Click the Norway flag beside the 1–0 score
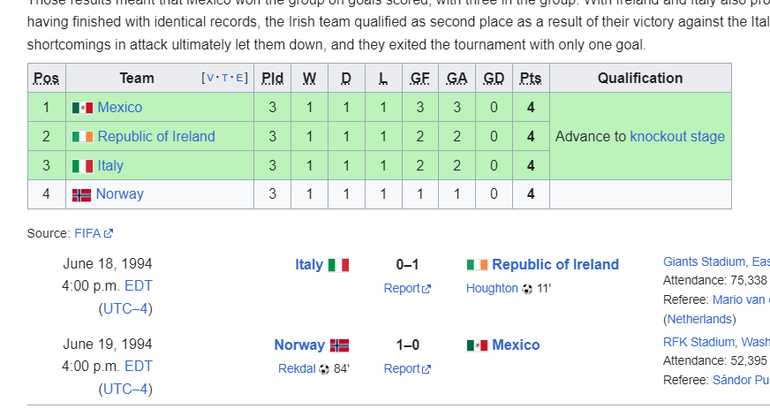This screenshot has width=770, height=409. (x=339, y=345)
